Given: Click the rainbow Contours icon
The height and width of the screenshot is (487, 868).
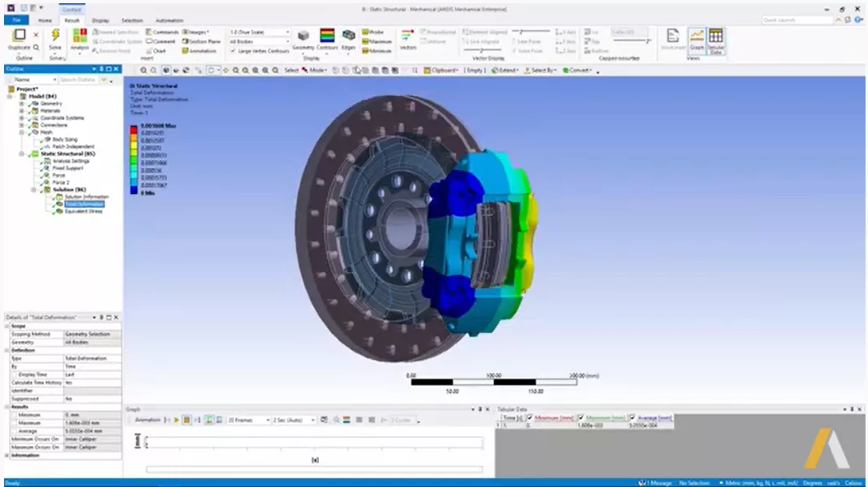Looking at the screenshot, I should (327, 35).
